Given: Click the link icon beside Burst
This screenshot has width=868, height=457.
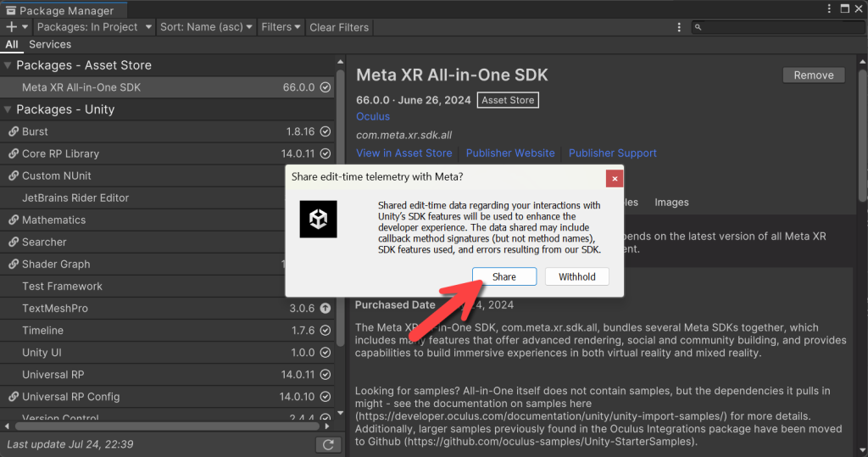Looking at the screenshot, I should (x=14, y=131).
